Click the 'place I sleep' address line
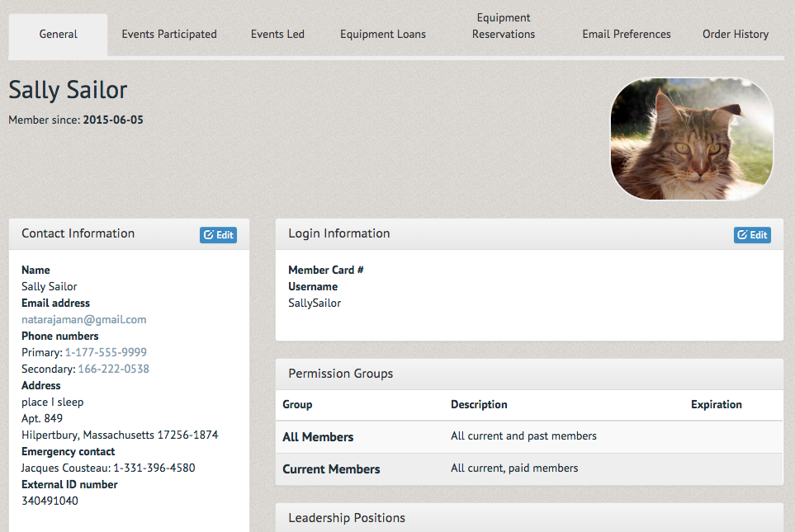Image resolution: width=795 pixels, height=532 pixels. point(52,403)
